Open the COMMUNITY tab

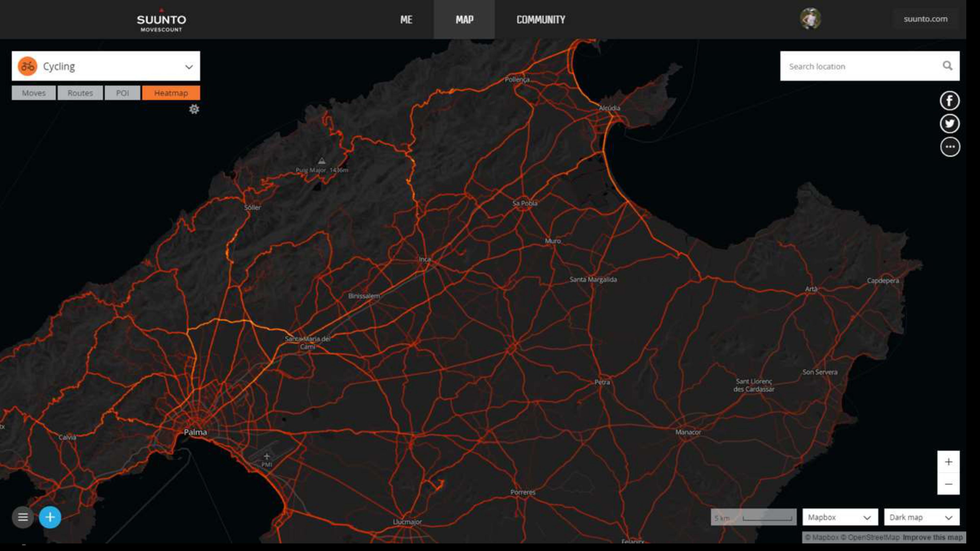coord(541,20)
